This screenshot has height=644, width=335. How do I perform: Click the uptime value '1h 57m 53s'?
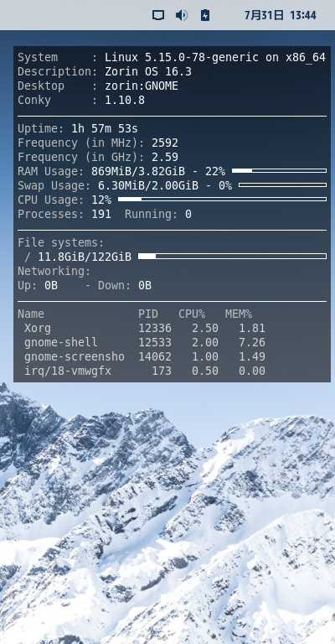pyautogui.click(x=105, y=129)
